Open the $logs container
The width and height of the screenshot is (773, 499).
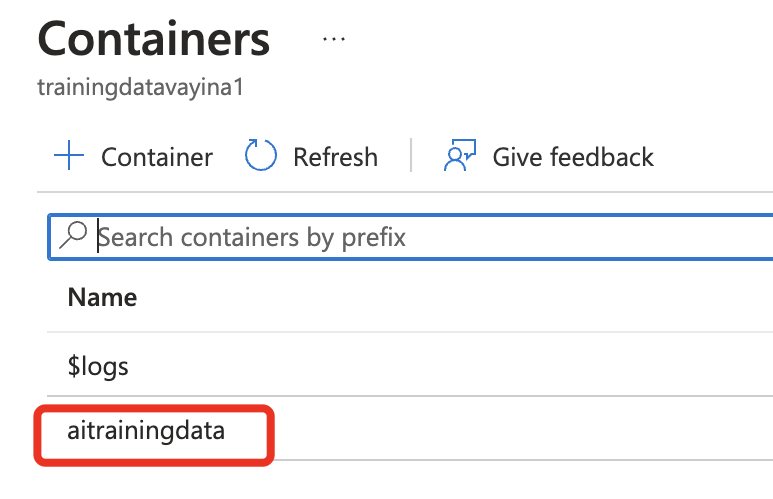coord(98,366)
